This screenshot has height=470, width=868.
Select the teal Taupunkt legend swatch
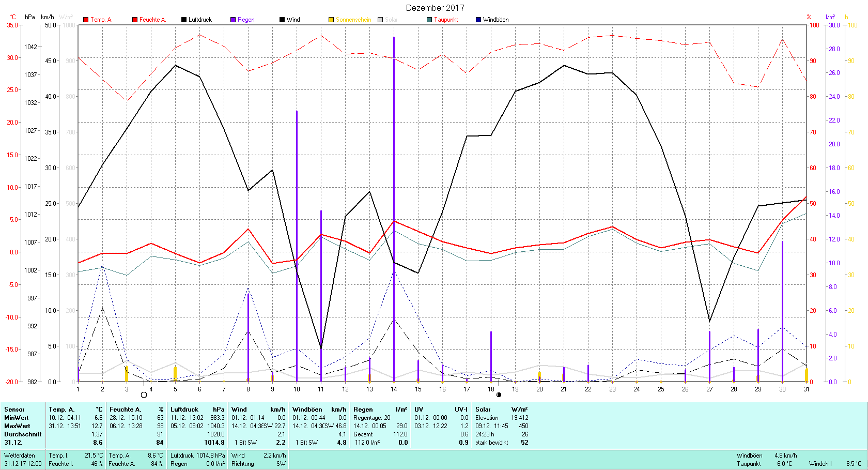coord(429,20)
